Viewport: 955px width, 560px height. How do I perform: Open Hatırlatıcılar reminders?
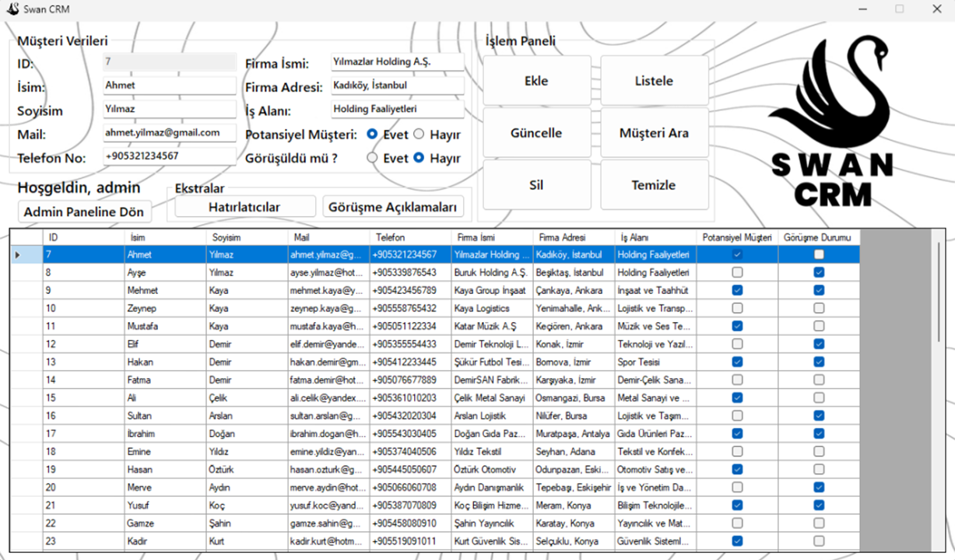pyautogui.click(x=244, y=207)
